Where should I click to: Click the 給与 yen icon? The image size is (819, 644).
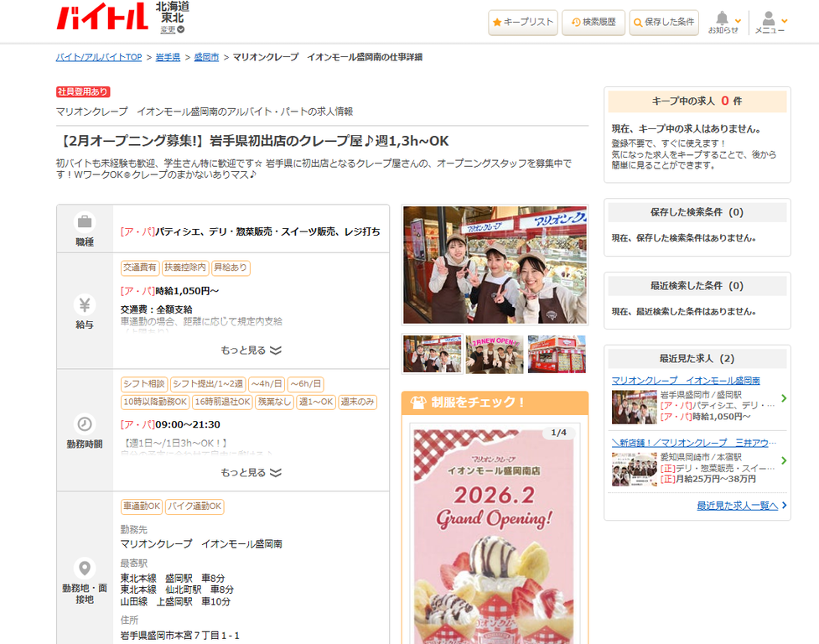(85, 304)
